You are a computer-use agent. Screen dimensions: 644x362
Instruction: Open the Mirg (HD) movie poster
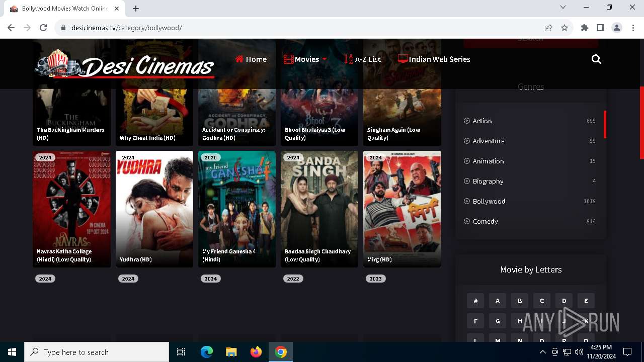pos(402,209)
